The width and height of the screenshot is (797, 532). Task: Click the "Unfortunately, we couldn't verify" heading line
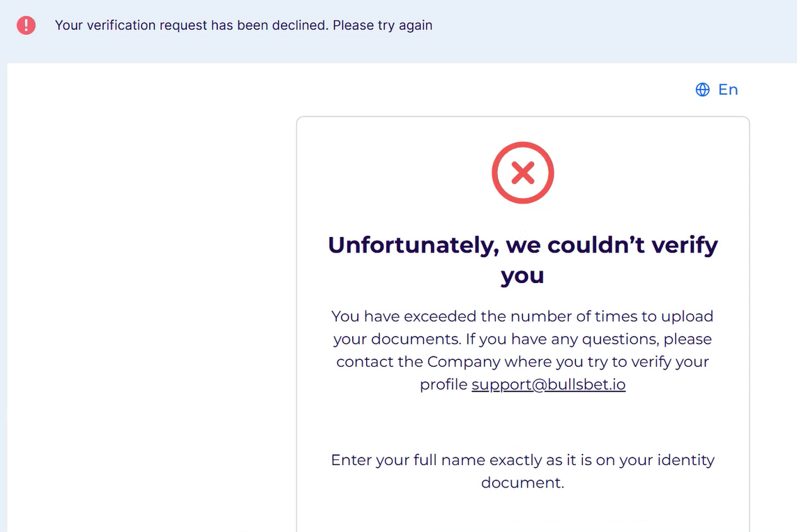522,245
